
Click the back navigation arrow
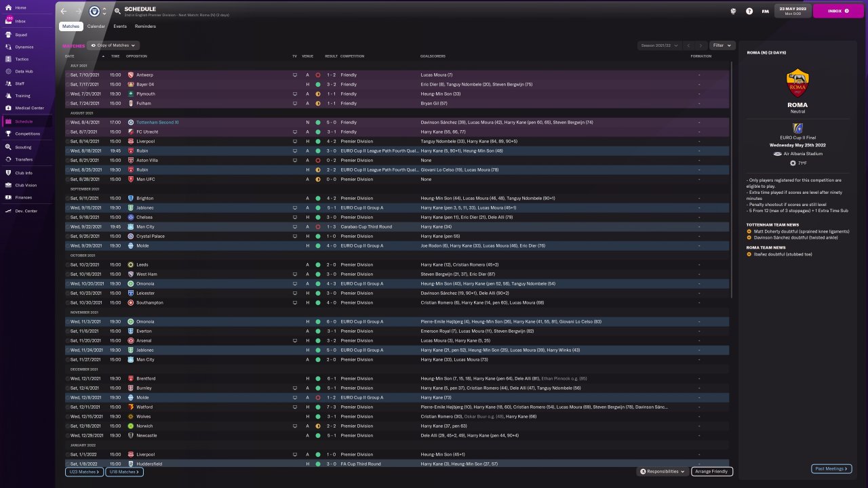coord(64,11)
